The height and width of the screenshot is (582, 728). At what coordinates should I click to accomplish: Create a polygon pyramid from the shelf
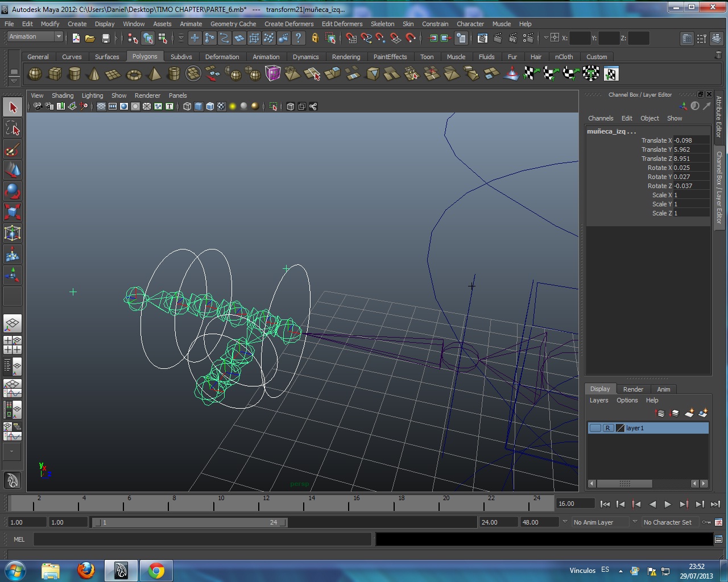coord(154,74)
